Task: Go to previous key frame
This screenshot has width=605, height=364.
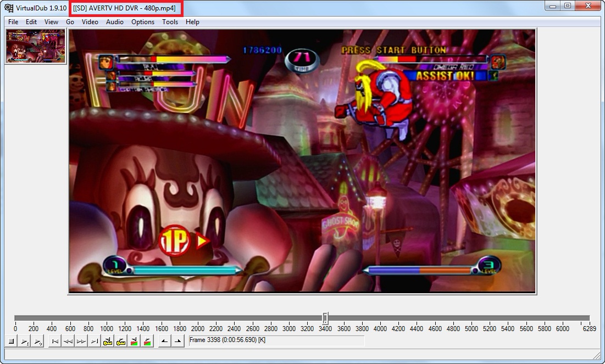Action: tap(108, 341)
